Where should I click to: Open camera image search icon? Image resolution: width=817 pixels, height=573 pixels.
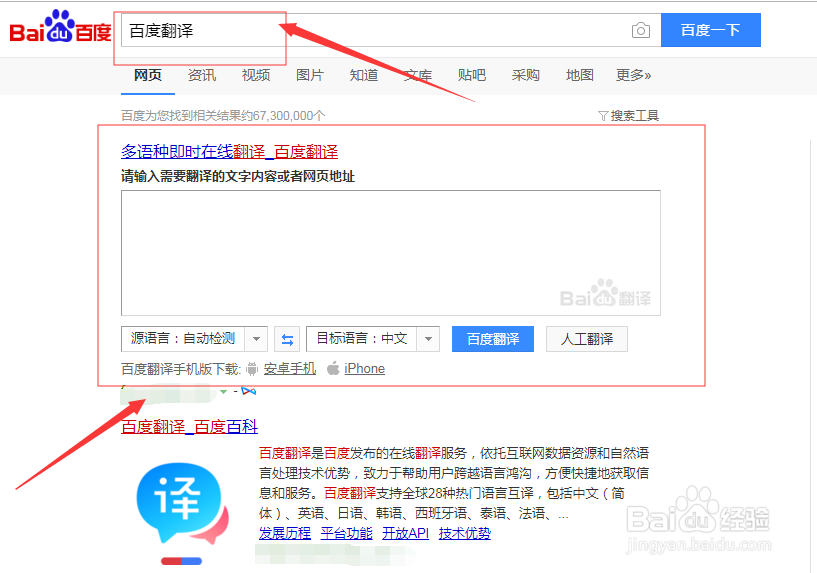640,30
